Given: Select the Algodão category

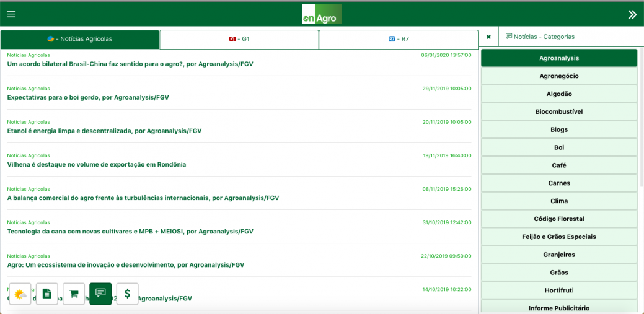Looking at the screenshot, I should point(559,94).
